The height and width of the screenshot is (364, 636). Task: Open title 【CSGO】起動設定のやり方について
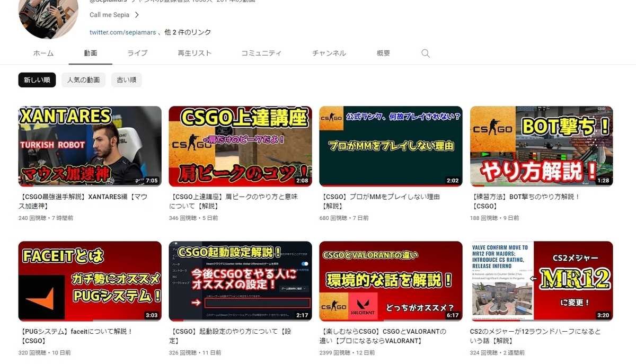point(231,336)
